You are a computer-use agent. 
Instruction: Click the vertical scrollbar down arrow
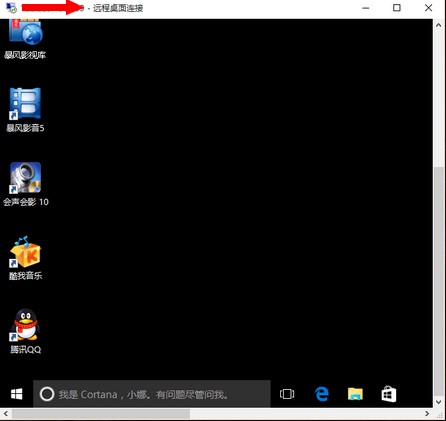point(439,402)
